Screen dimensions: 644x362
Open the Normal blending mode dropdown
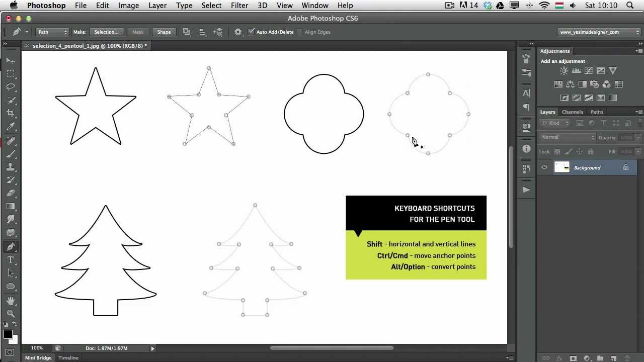point(568,137)
